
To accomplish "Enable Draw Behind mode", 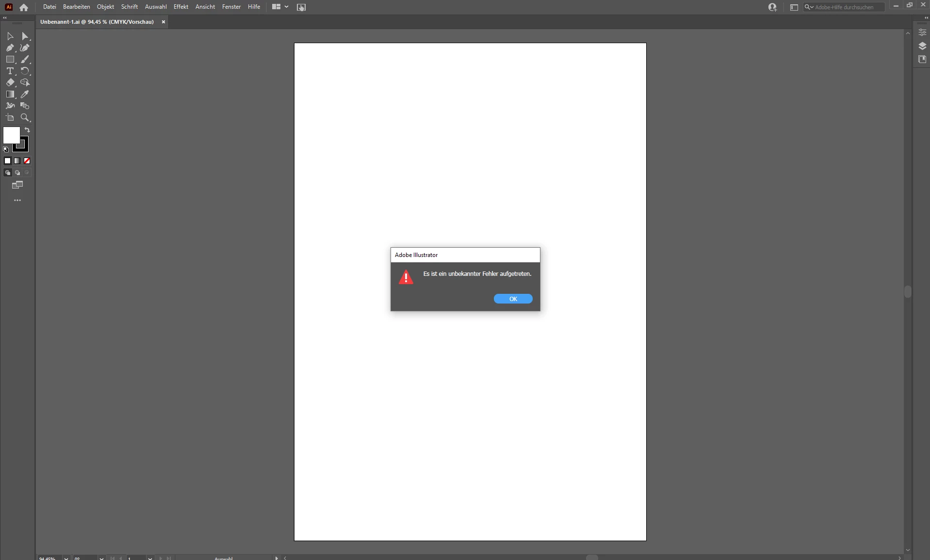I will (17, 173).
